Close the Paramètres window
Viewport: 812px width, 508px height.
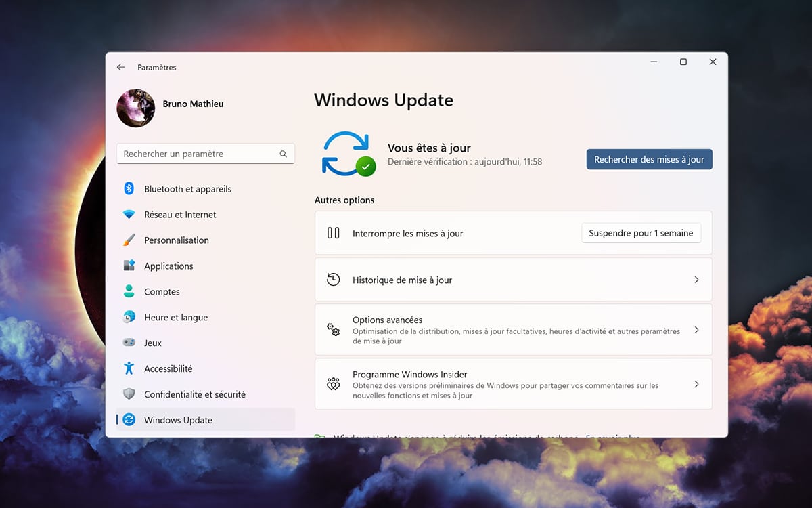713,62
